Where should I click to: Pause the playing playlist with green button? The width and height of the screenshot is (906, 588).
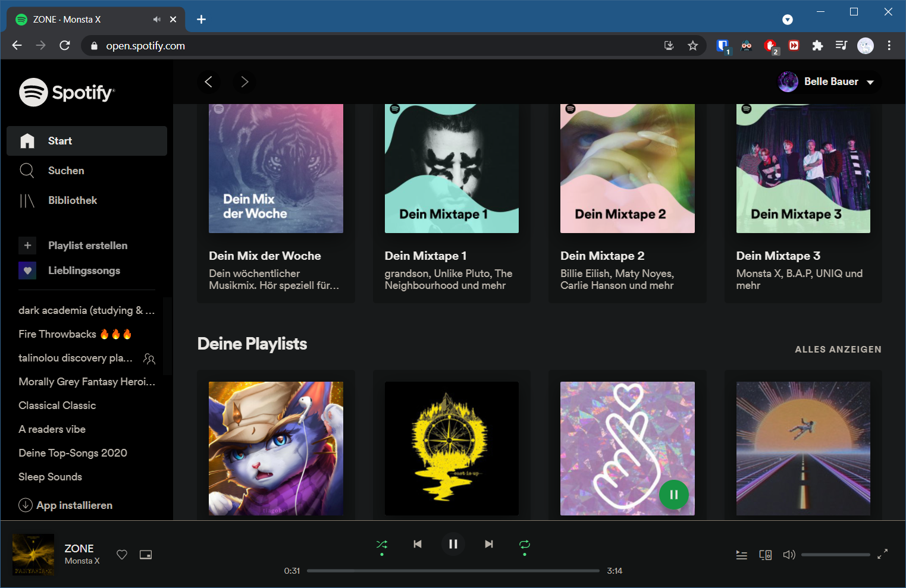coord(673,495)
